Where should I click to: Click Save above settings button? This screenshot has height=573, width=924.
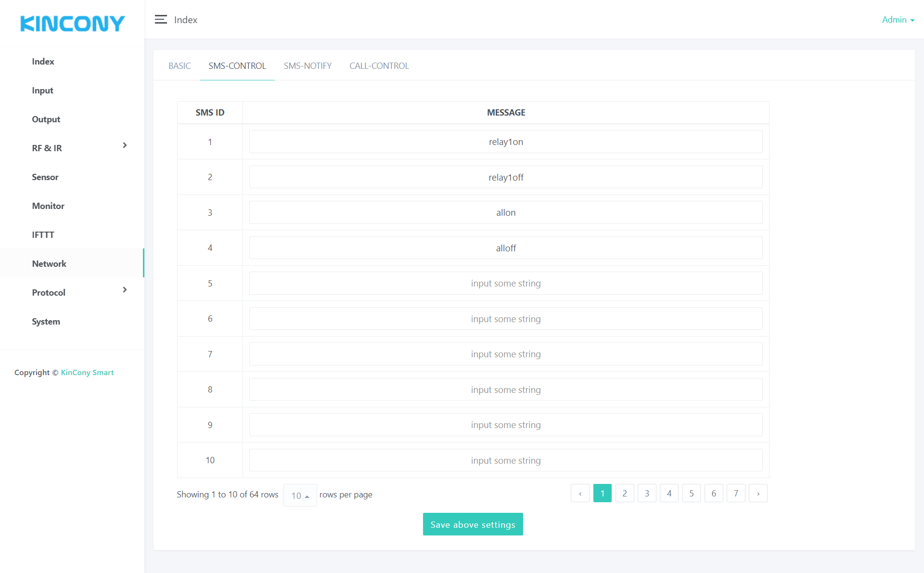tap(473, 524)
